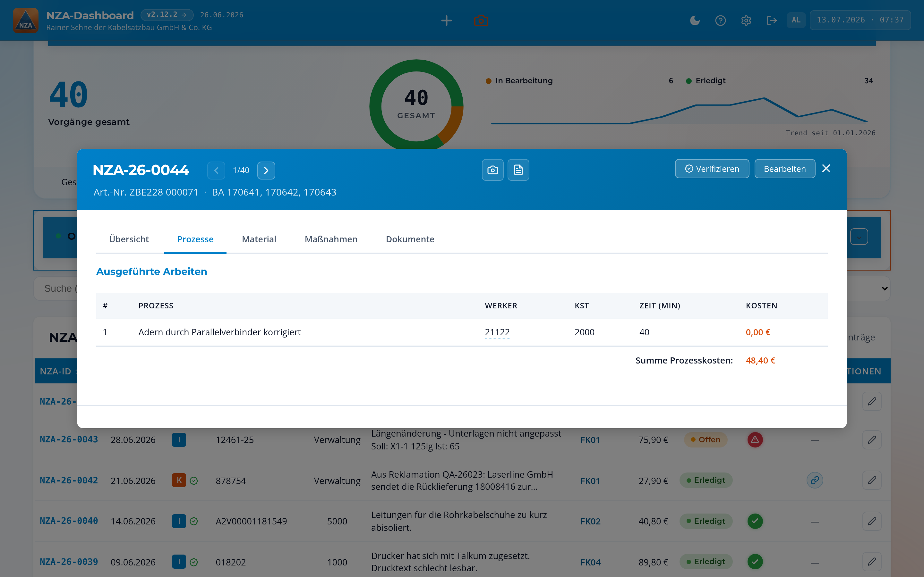Open the select dropdown arrow beside search
The height and width of the screenshot is (577, 924).
pos(885,288)
